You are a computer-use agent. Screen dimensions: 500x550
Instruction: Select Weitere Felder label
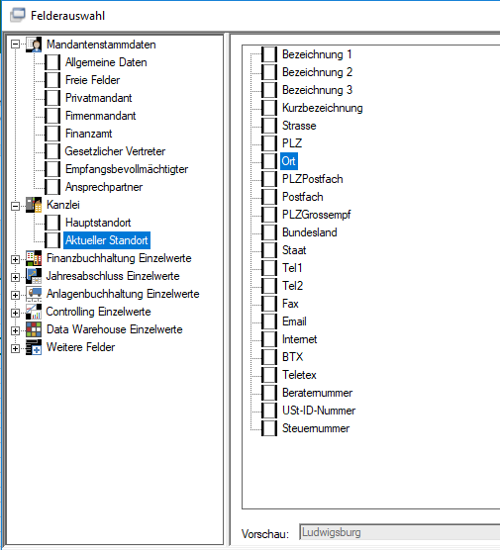(x=80, y=347)
